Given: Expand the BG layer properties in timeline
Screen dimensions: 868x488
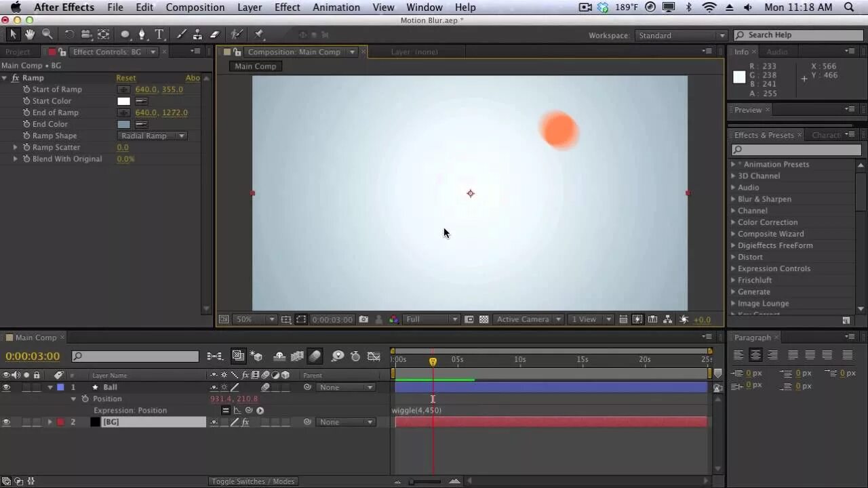Looking at the screenshot, I should [x=50, y=422].
